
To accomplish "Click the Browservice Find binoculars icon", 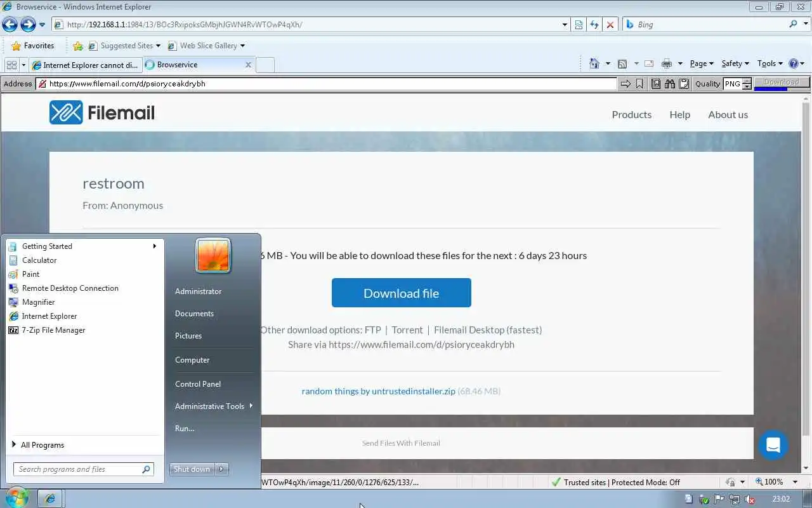I will pyautogui.click(x=670, y=84).
